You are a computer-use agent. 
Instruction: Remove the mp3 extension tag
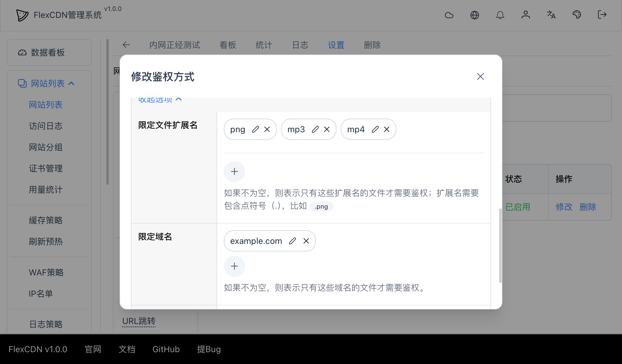point(326,129)
